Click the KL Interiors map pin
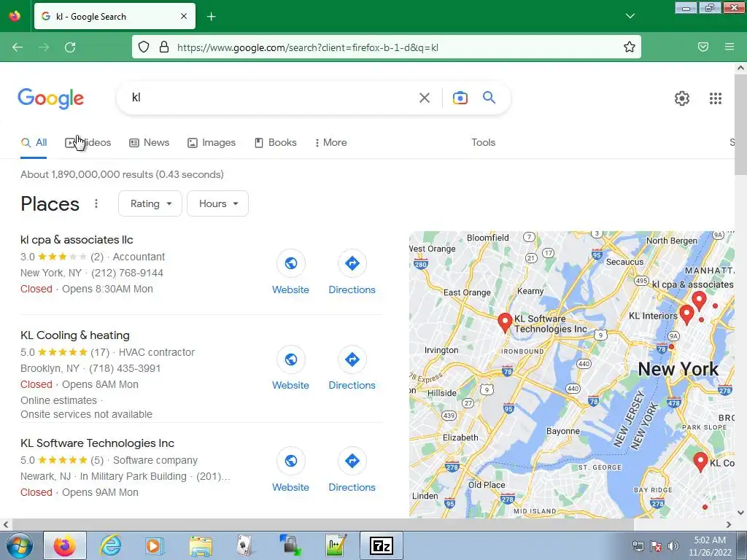This screenshot has width=747, height=560. pos(686,314)
